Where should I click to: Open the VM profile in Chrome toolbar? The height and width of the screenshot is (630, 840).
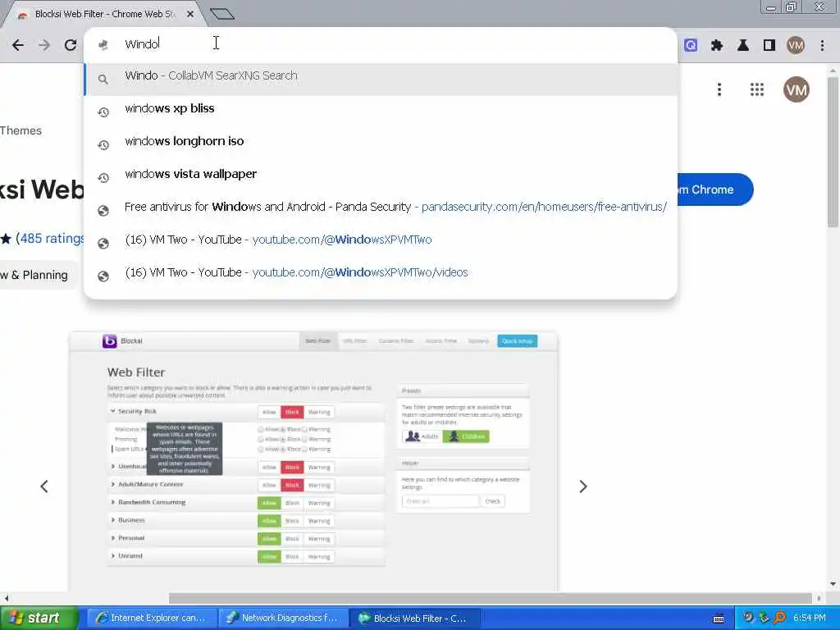(x=796, y=46)
